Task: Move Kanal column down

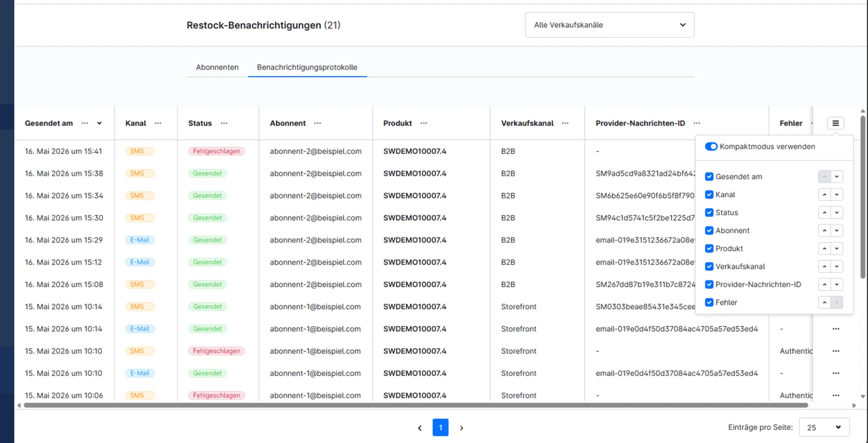Action: pyautogui.click(x=837, y=195)
